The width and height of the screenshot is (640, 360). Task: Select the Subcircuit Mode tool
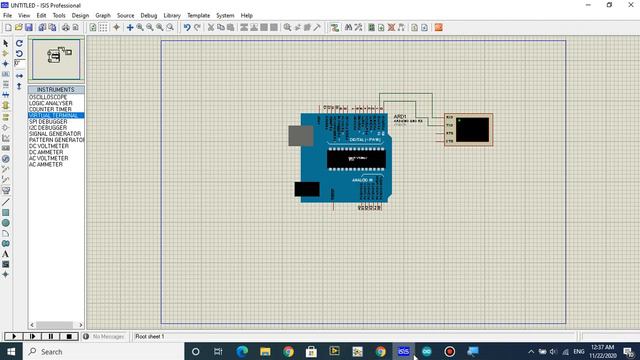click(x=6, y=105)
